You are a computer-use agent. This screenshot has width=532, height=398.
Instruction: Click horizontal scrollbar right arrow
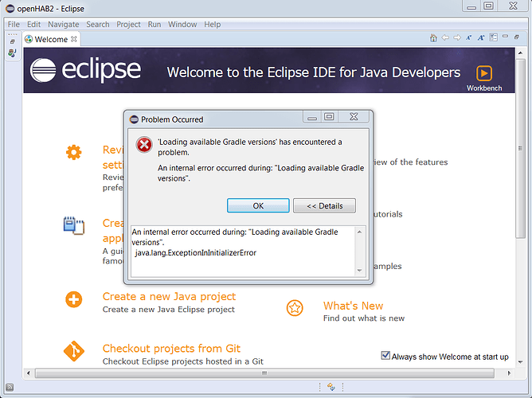pos(509,373)
